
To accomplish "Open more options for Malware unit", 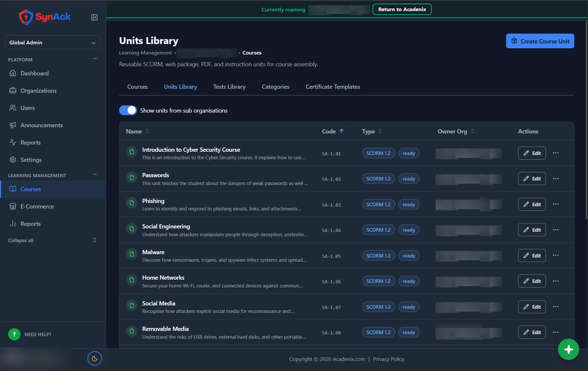I will (x=556, y=255).
